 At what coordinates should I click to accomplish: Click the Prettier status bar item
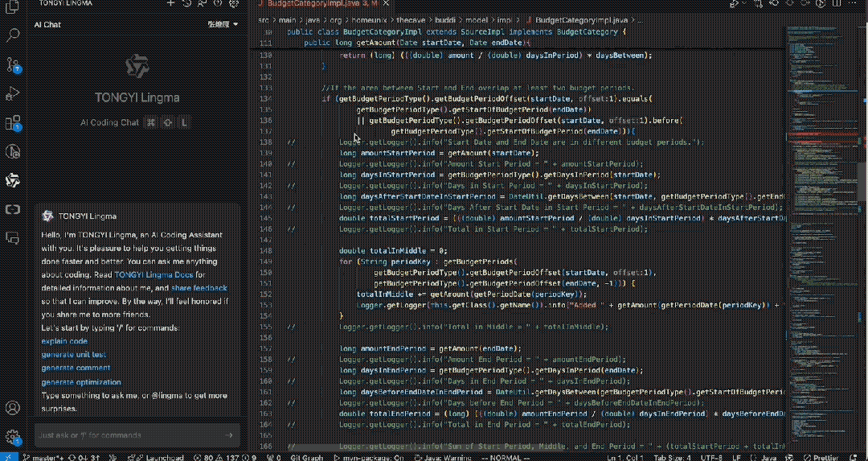coord(821,458)
